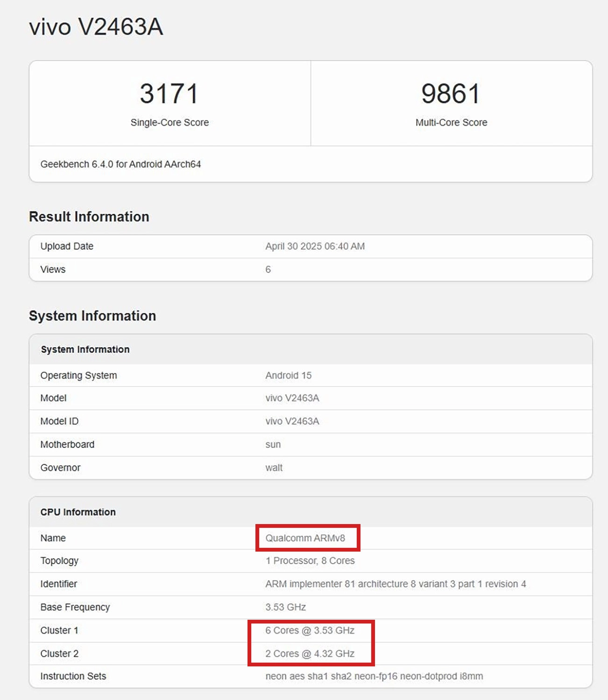
Task: Click the CPU 'Name' row label
Action: point(53,538)
